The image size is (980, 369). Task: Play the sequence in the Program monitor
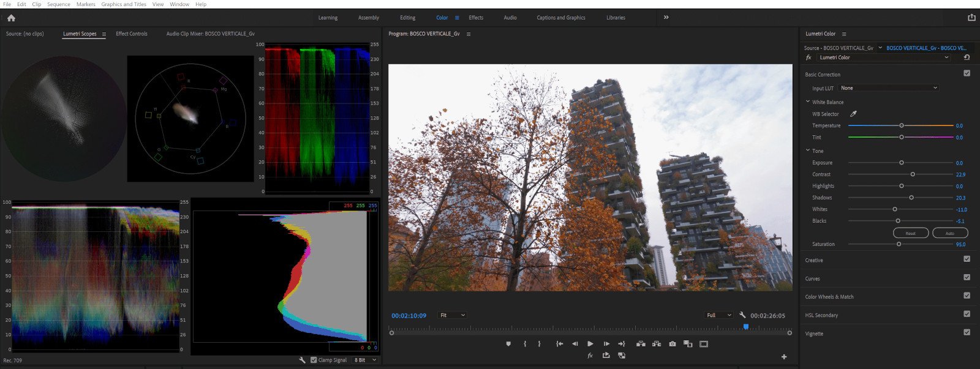tap(590, 344)
